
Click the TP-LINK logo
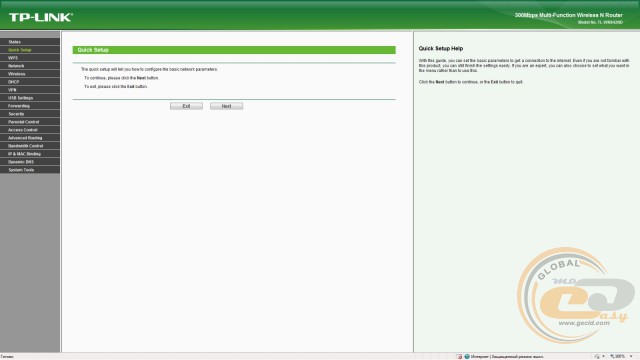[41, 17]
